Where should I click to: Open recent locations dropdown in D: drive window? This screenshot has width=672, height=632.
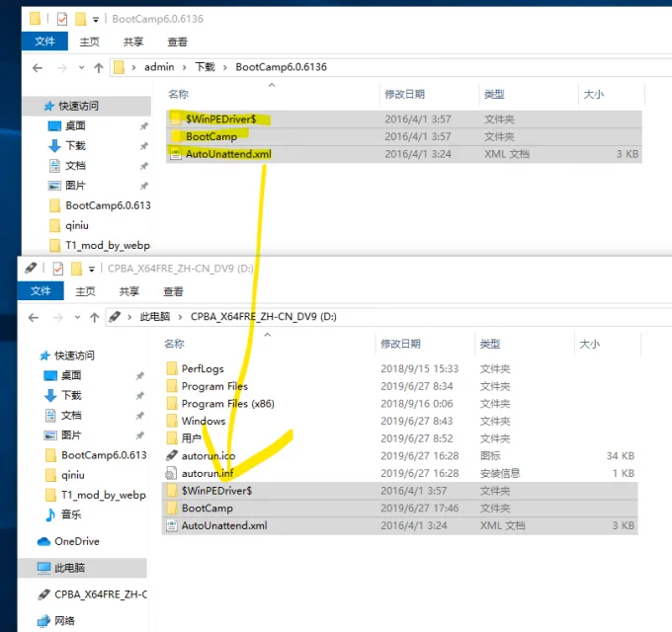[x=77, y=317]
